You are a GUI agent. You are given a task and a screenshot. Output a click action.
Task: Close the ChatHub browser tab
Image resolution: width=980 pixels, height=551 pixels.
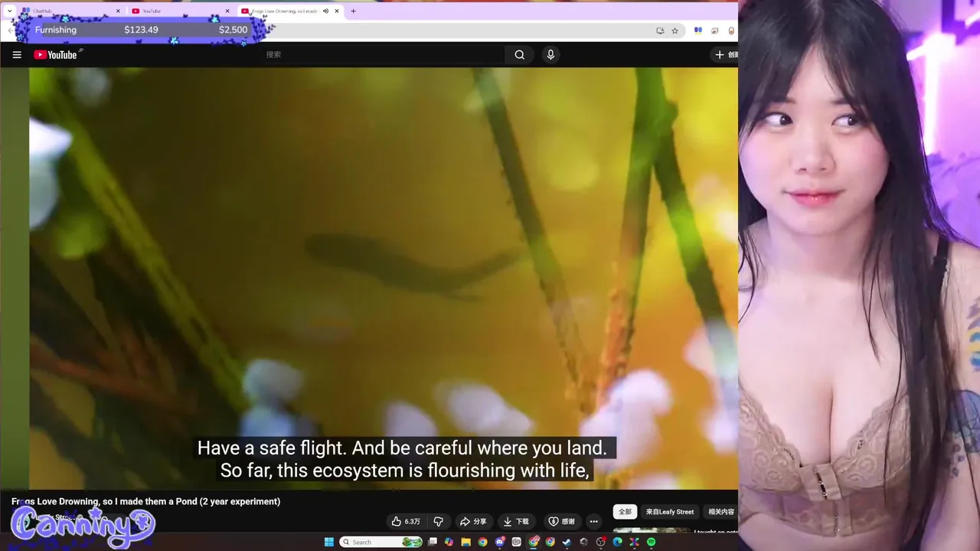(x=118, y=11)
